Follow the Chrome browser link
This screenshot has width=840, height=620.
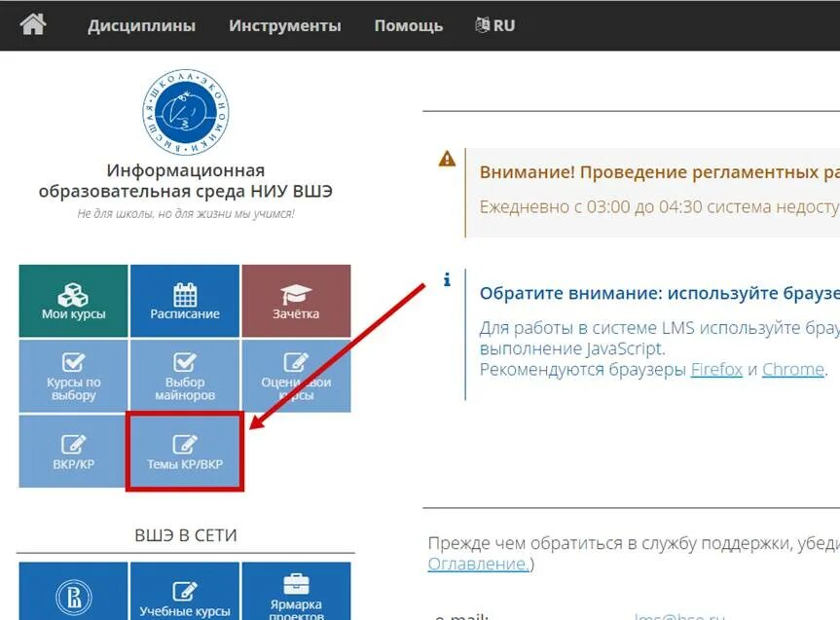pos(793,369)
